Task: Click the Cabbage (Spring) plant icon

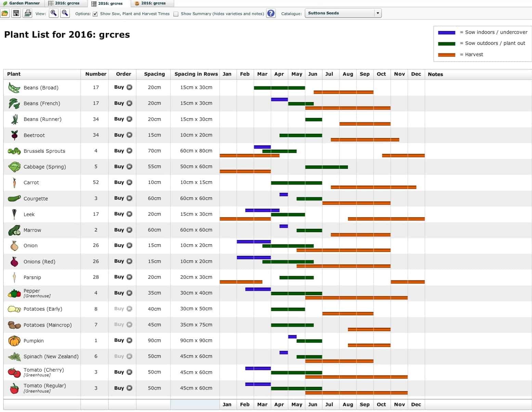Action: (14, 167)
